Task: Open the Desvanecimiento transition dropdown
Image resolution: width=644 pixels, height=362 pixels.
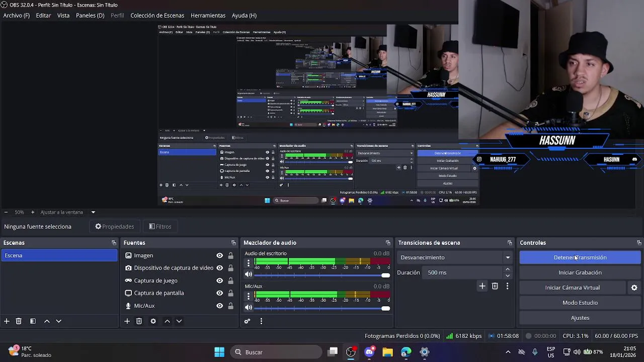Action: coord(455,257)
